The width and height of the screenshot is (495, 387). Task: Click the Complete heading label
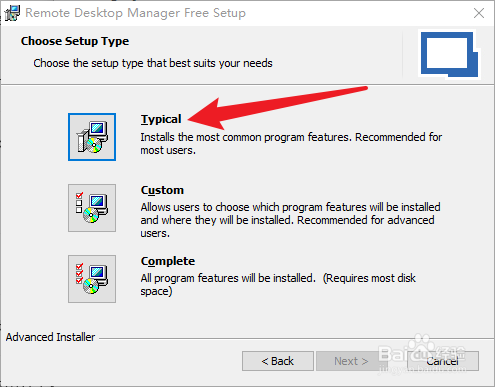(168, 261)
